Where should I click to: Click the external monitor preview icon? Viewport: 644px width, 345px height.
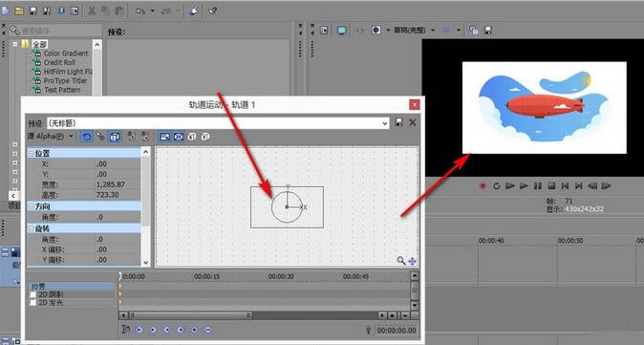(x=342, y=30)
